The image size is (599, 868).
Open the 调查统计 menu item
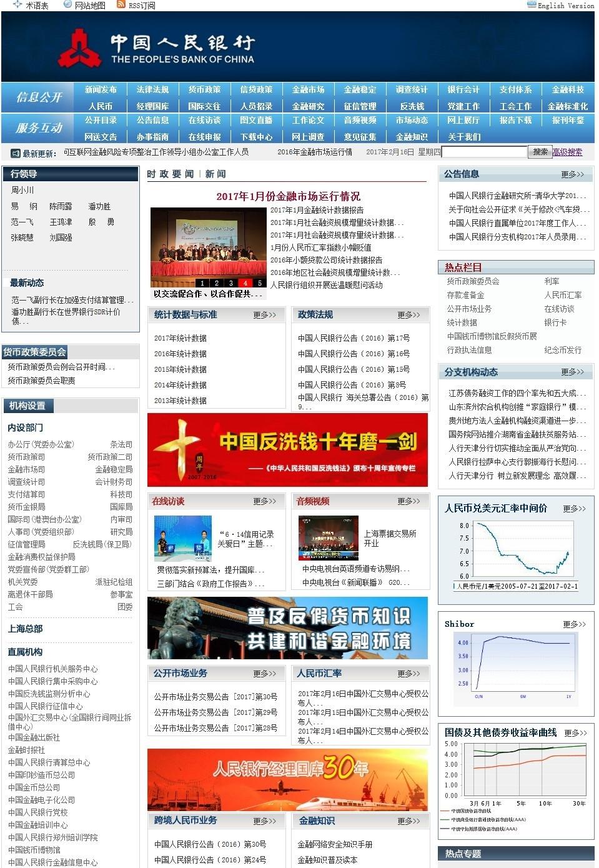(412, 89)
